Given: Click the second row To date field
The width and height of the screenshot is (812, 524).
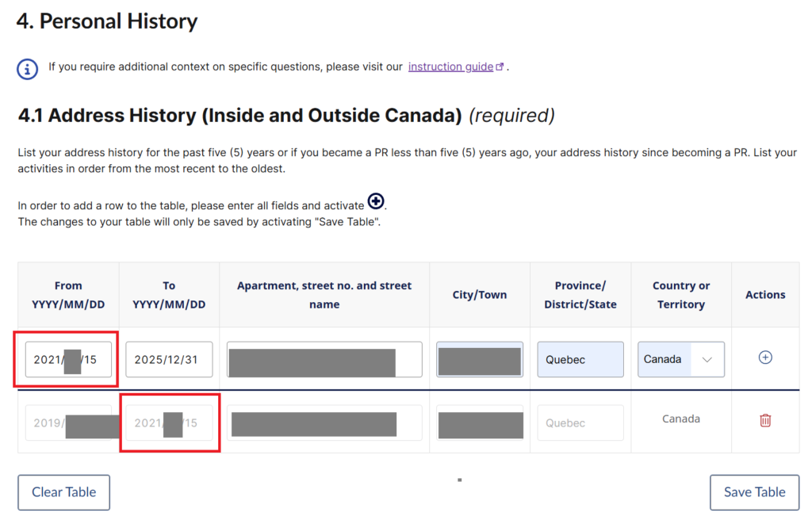Looking at the screenshot, I should (169, 423).
